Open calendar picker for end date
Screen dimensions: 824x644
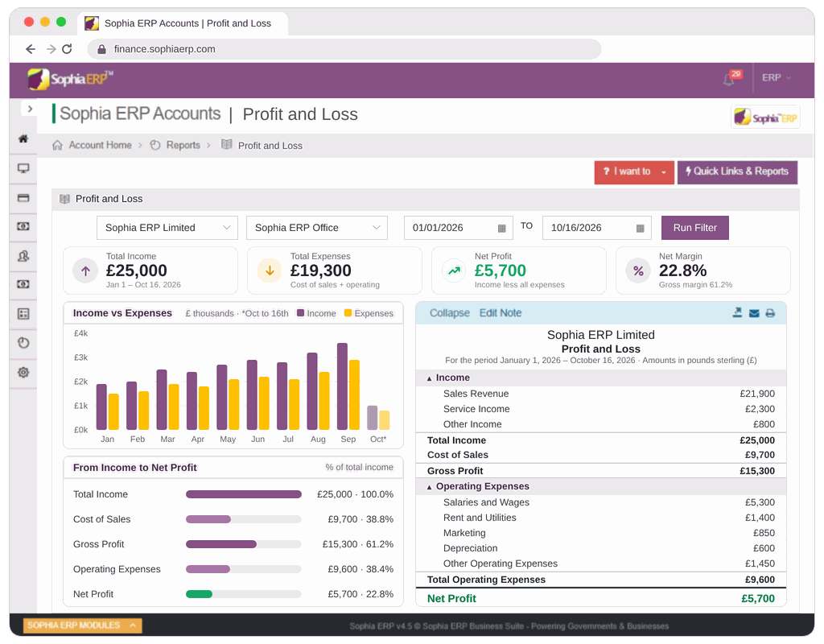pyautogui.click(x=640, y=228)
